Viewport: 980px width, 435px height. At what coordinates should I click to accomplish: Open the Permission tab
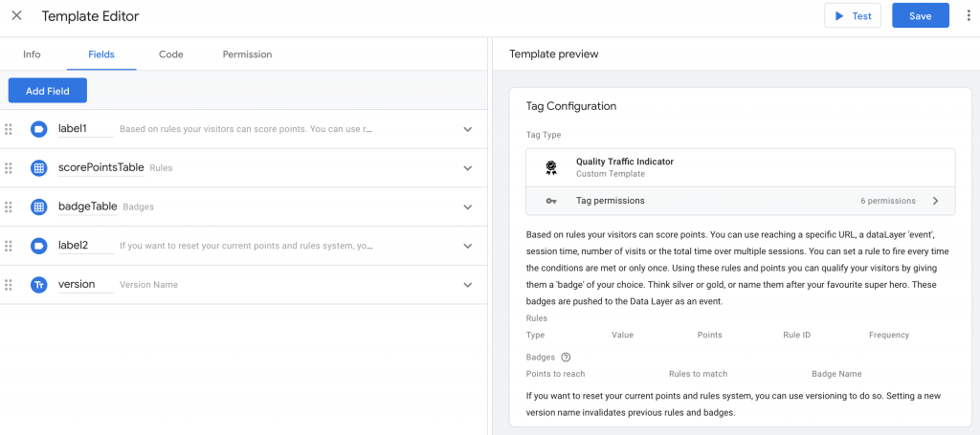[247, 54]
